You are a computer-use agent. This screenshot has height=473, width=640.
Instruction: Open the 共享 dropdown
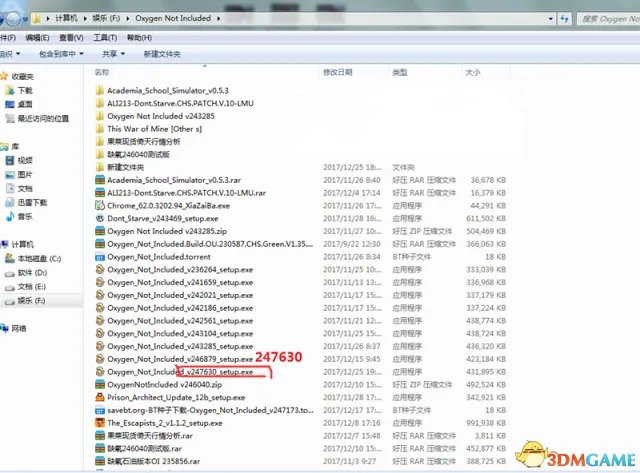pyautogui.click(x=113, y=54)
